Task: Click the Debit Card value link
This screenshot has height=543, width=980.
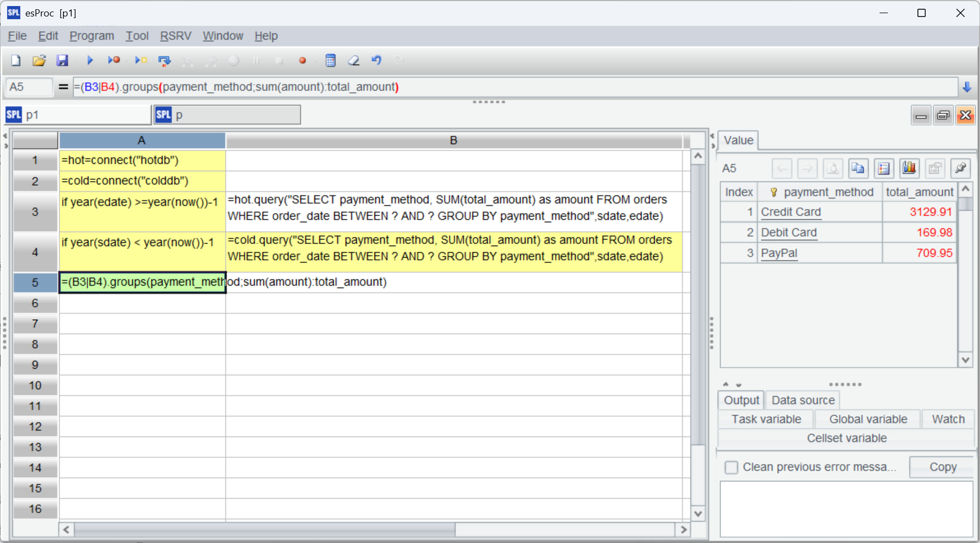Action: [788, 233]
